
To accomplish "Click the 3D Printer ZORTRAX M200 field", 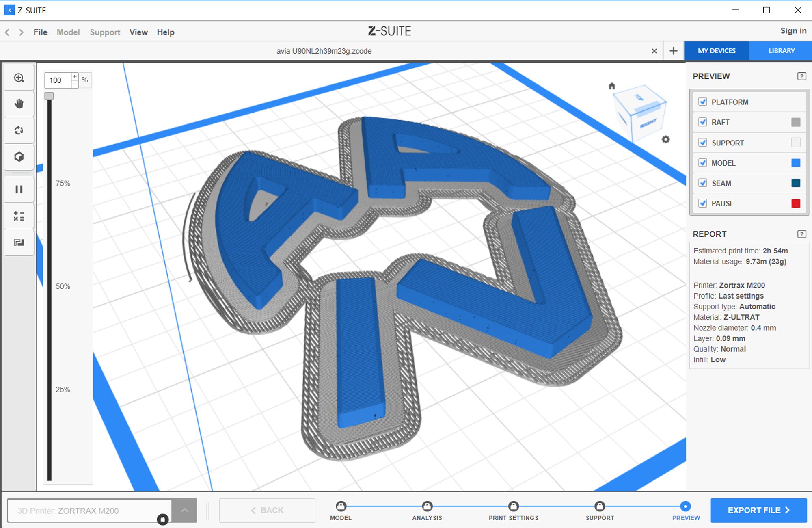I will pyautogui.click(x=90, y=511).
